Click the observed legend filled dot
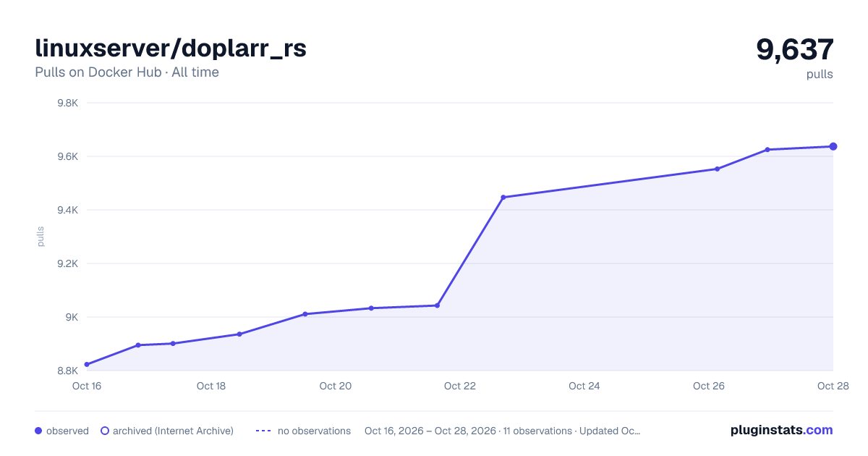The width and height of the screenshot is (868, 456). tap(38, 431)
